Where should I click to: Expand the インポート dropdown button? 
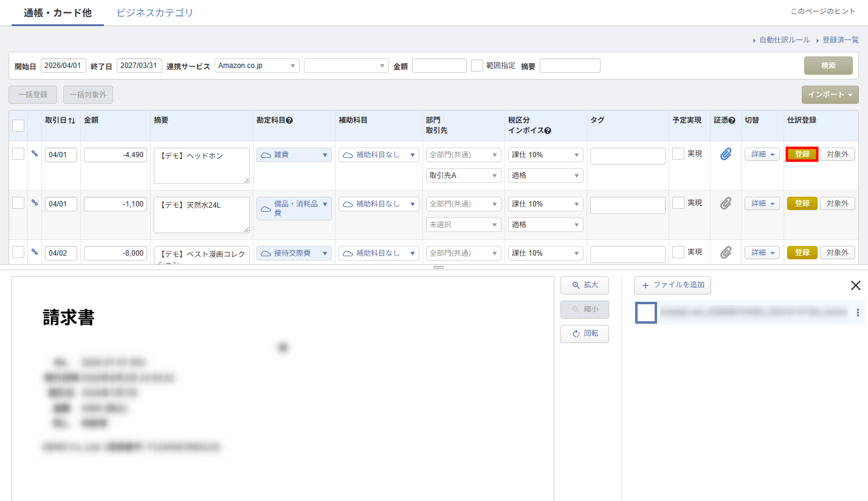pos(830,95)
